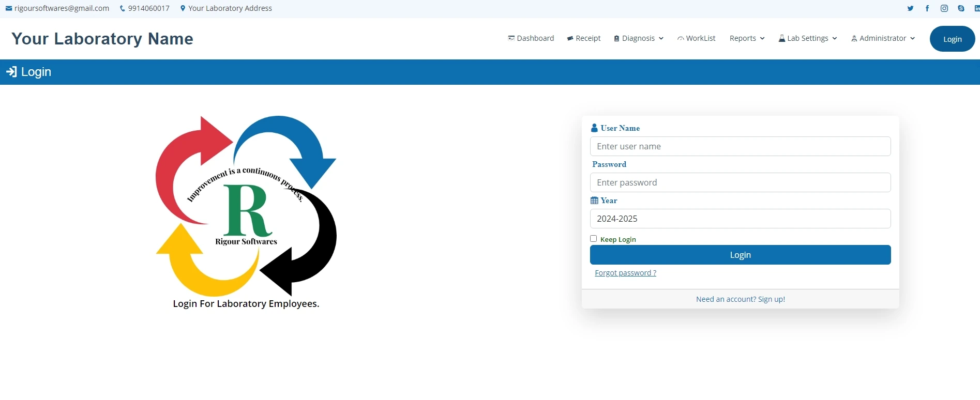Select WorkList in the navigation bar

pos(697,38)
